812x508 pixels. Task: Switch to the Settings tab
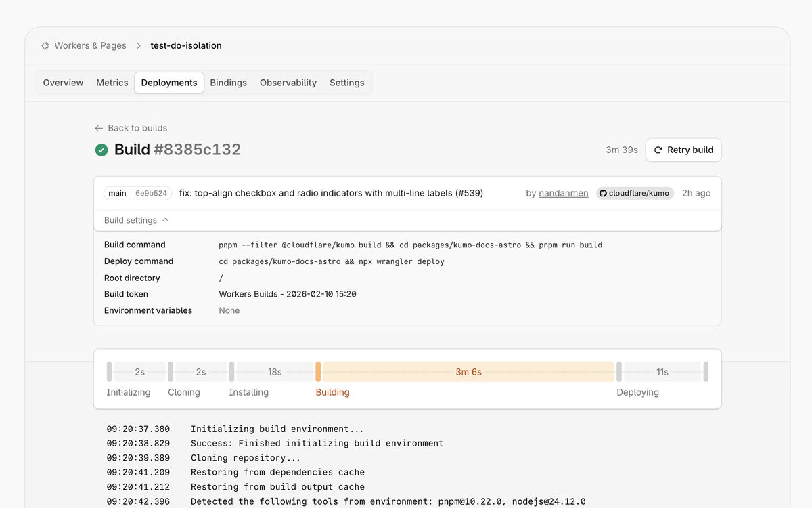(x=347, y=83)
